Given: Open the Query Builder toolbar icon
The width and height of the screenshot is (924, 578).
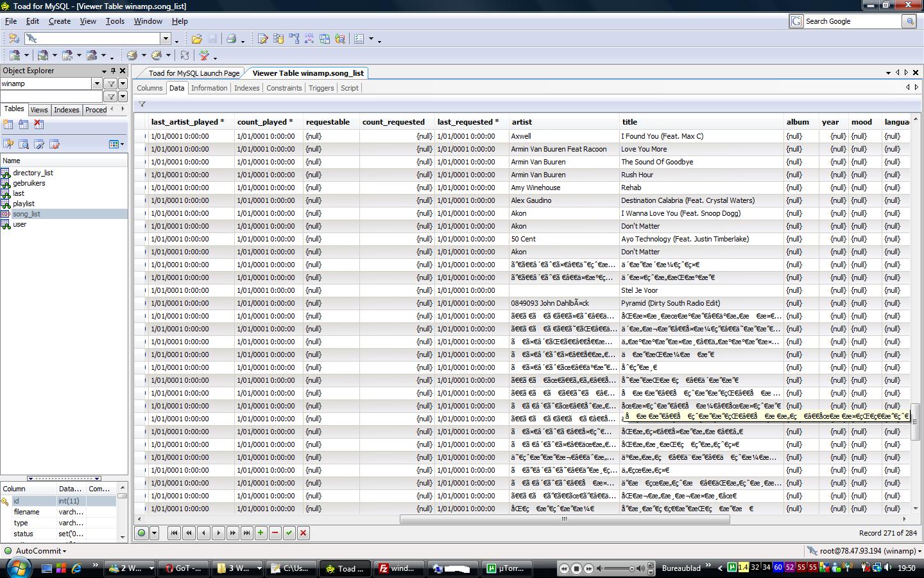Looking at the screenshot, I should tap(294, 39).
